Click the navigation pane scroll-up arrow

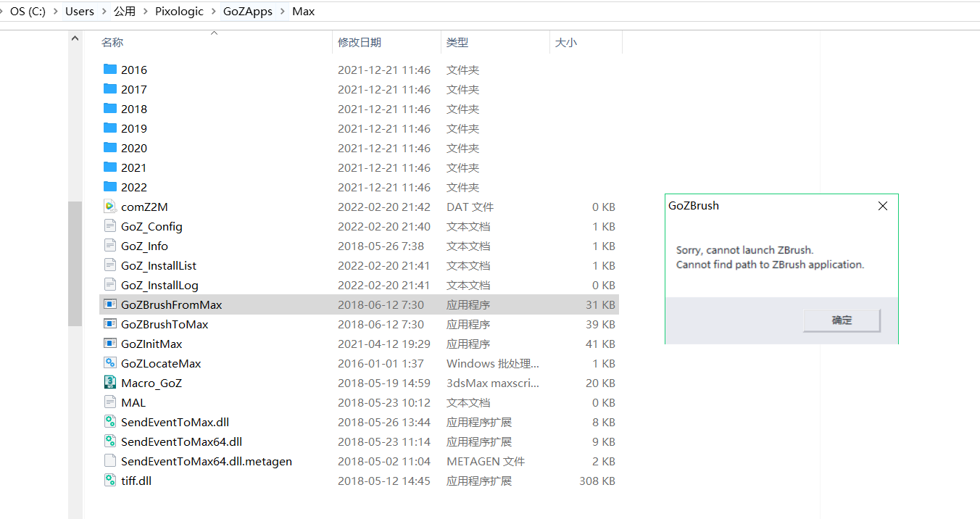(x=75, y=39)
